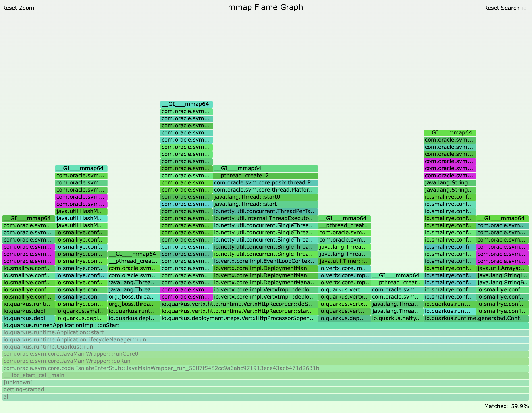The image size is (532, 413).
Task: Click the ApplicationLifecycleManager::run frame
Action: pos(266,340)
